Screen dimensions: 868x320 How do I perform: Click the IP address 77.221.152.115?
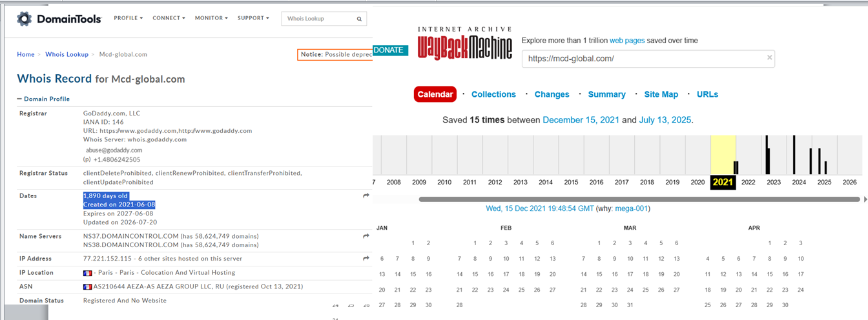coord(107,258)
